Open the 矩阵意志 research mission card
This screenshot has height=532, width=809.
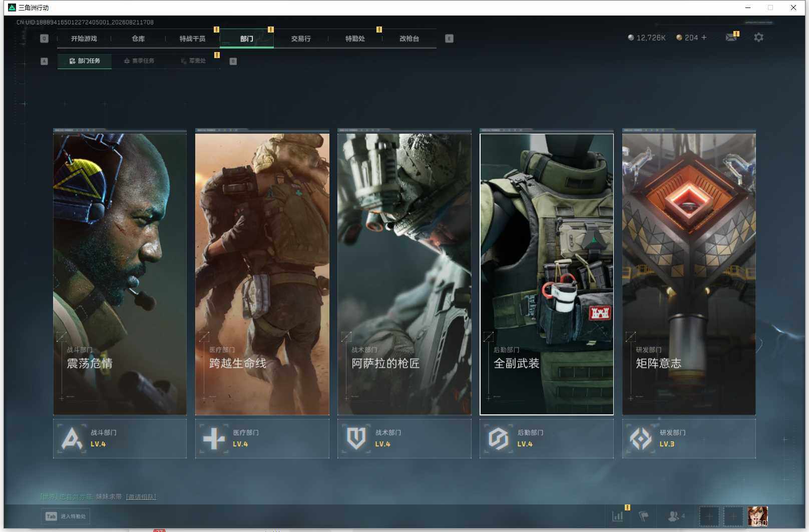click(x=689, y=274)
